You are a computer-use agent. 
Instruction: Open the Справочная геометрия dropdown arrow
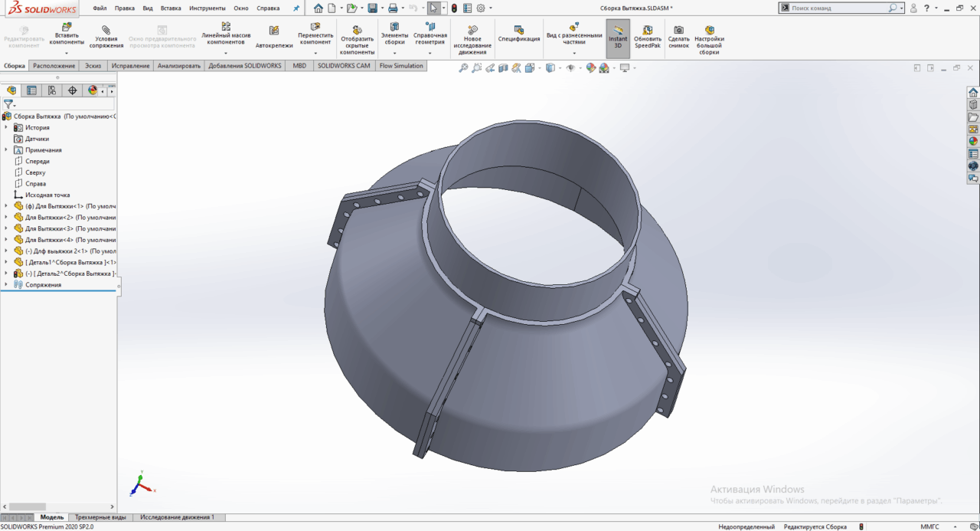(x=430, y=53)
